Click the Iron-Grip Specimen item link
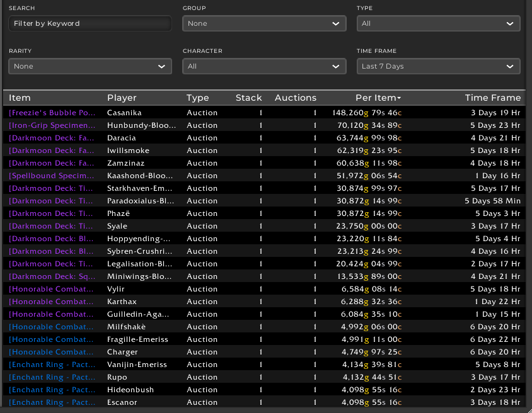The width and height of the screenshot is (532, 413). [52, 125]
